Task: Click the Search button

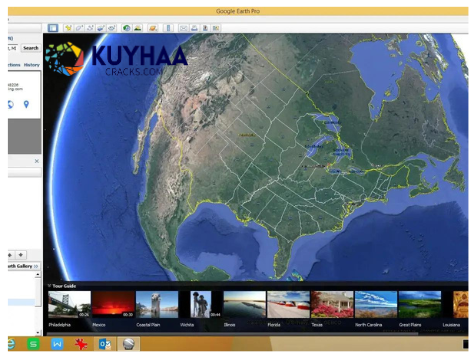Action: pos(31,48)
